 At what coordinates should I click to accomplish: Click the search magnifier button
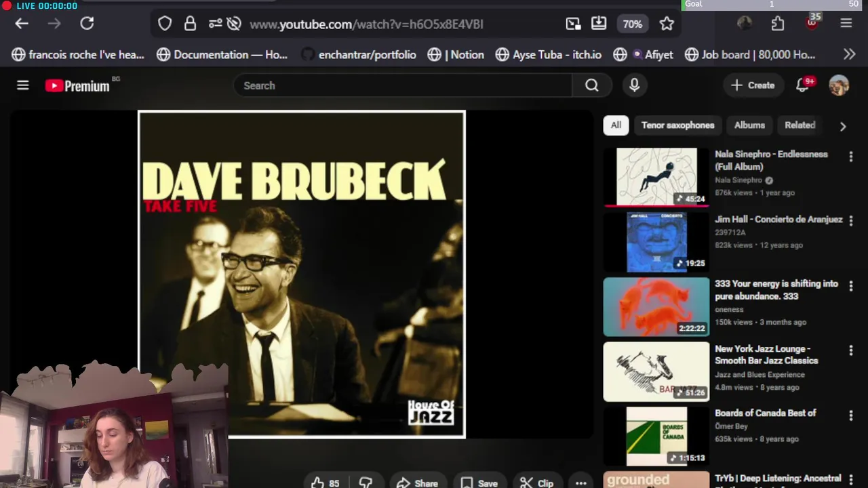592,85
